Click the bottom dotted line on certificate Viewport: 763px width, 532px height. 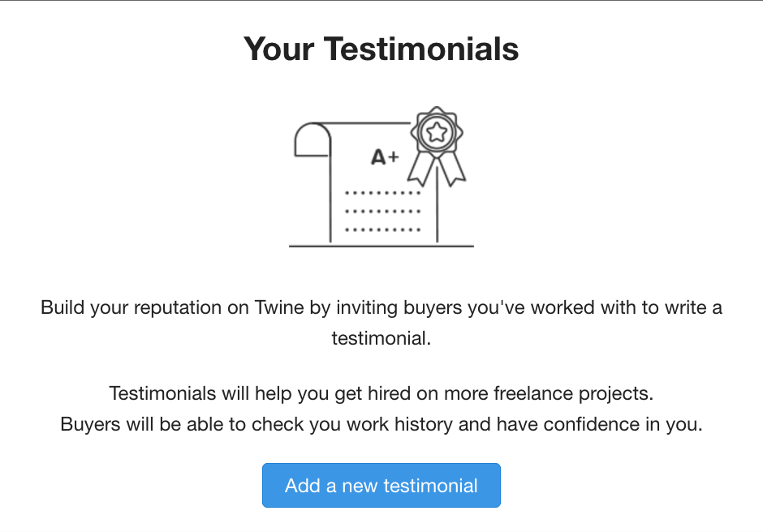click(x=382, y=230)
